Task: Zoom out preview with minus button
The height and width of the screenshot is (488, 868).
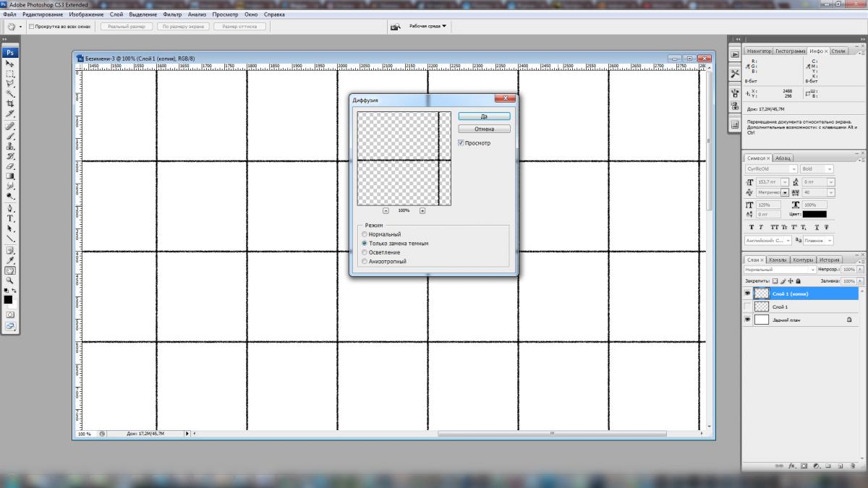Action: [x=385, y=210]
